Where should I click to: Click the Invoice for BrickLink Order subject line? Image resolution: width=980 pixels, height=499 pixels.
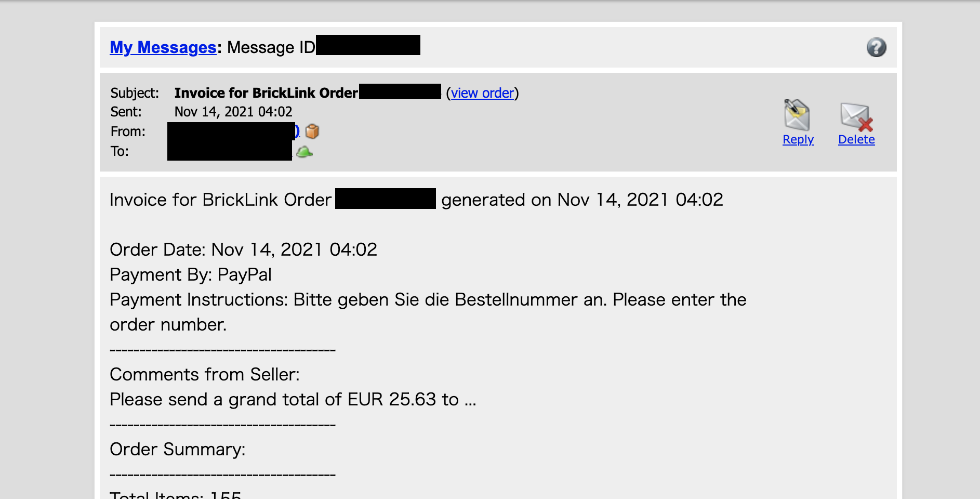[x=266, y=93]
